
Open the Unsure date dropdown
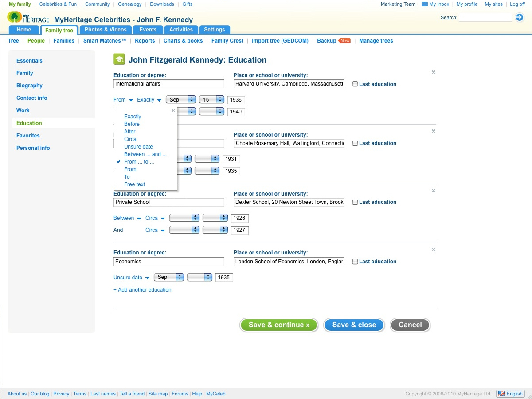(132, 278)
